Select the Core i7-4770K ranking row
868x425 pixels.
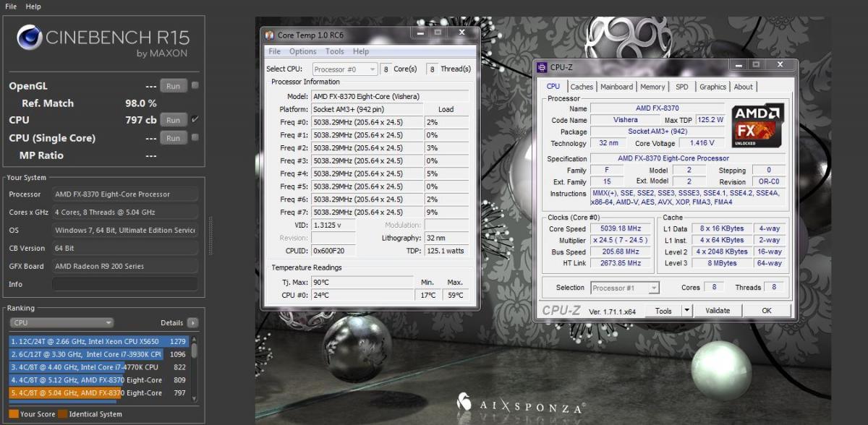click(x=99, y=367)
